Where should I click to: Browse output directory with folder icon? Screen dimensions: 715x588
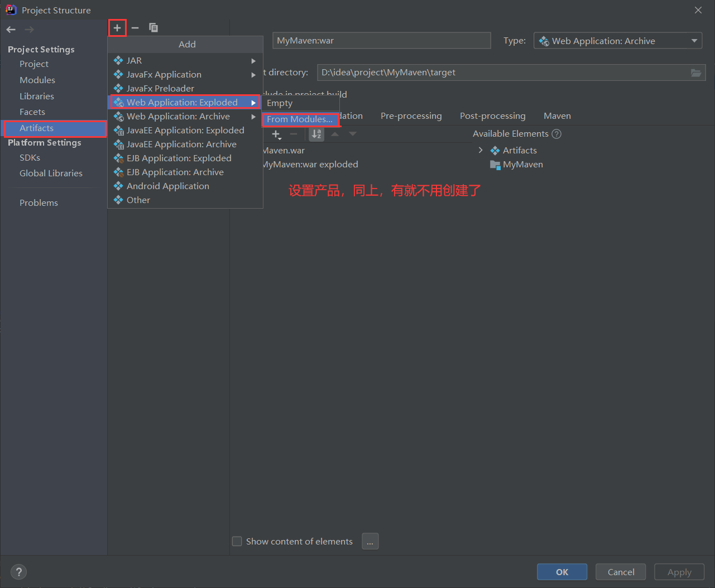[696, 73]
